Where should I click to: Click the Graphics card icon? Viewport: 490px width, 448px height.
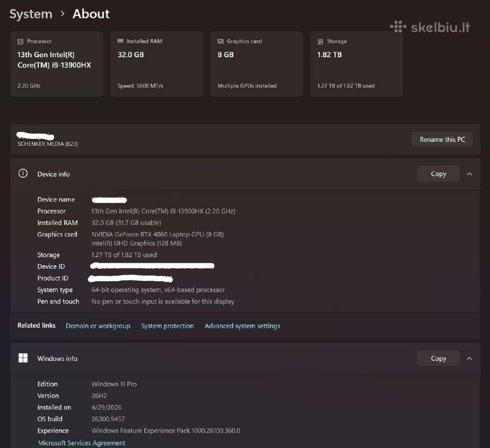[x=221, y=41]
